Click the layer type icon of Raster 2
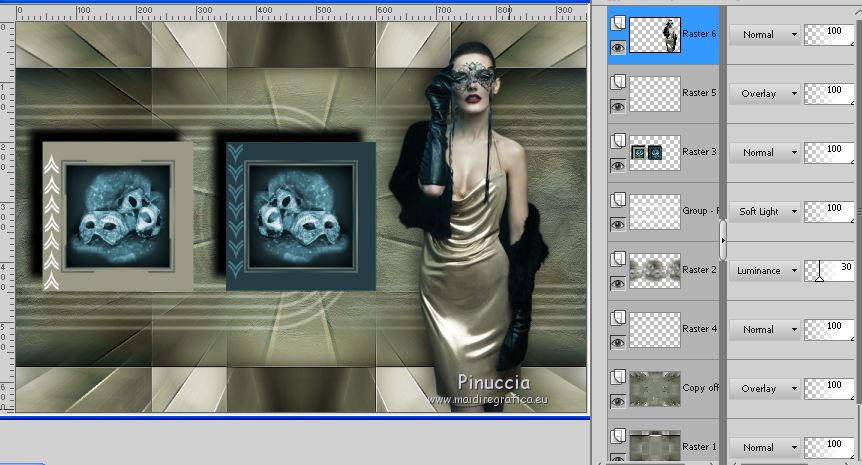 point(618,259)
